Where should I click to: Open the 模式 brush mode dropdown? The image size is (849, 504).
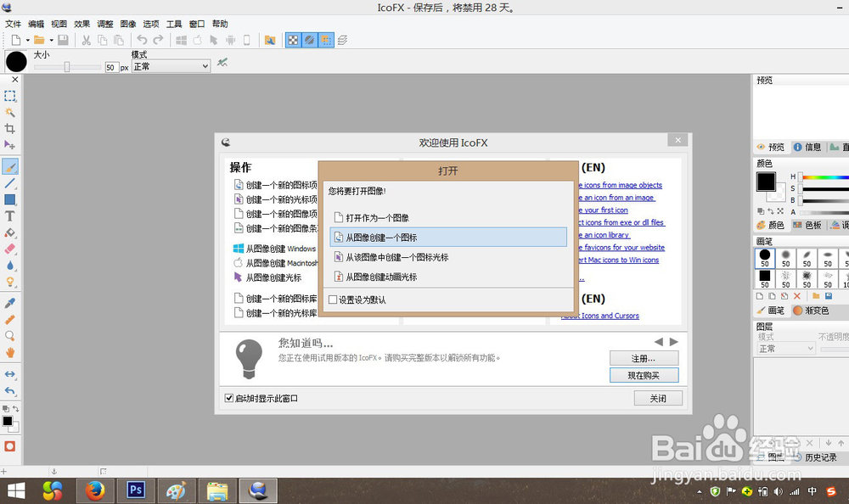[171, 66]
